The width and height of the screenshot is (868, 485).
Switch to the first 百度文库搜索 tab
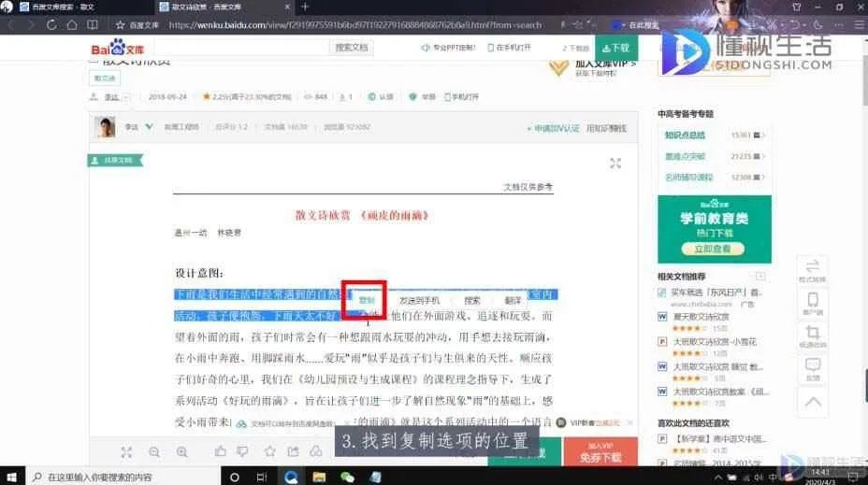[x=61, y=7]
